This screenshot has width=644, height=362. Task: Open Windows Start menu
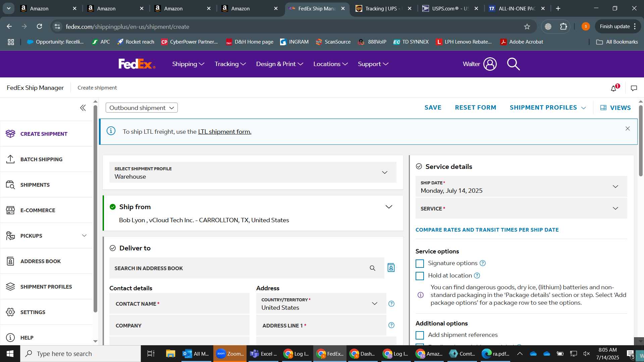(10, 354)
